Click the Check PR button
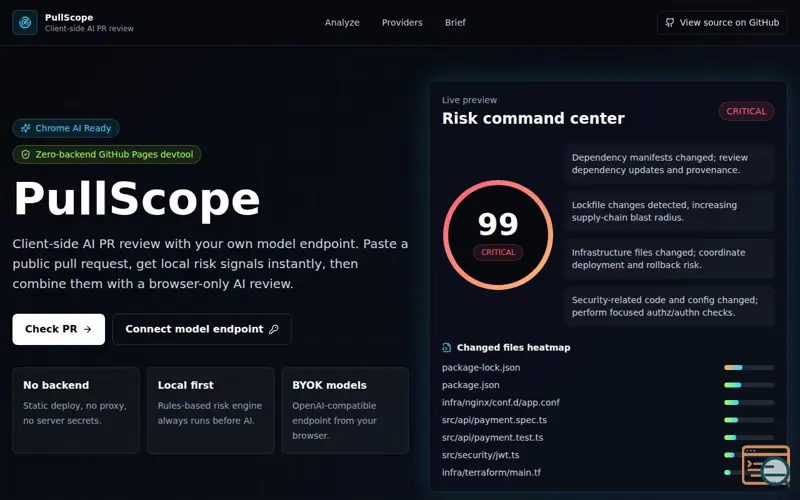 [x=59, y=329]
